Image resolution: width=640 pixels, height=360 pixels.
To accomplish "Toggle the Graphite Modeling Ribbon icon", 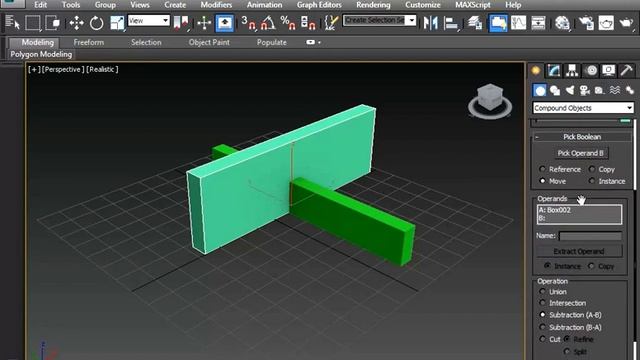I will [498, 22].
